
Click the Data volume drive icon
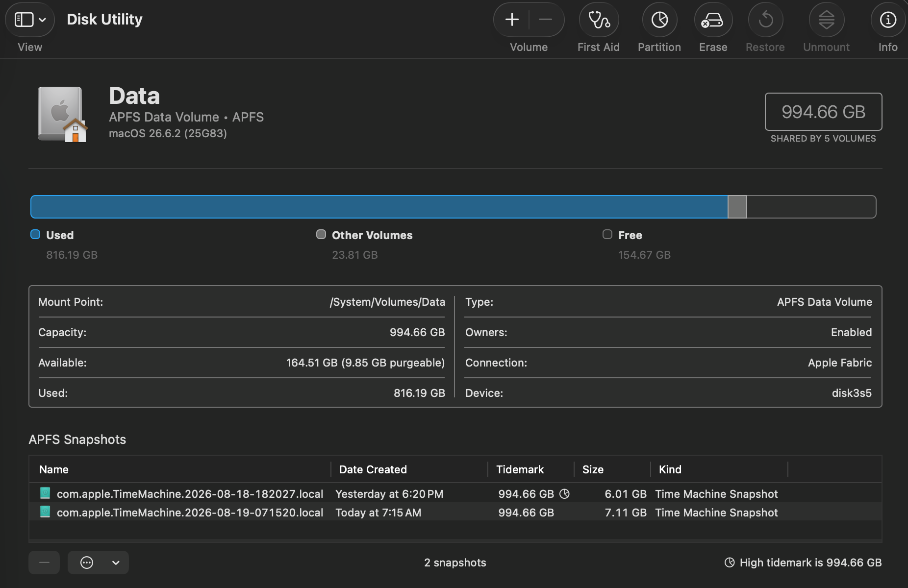62,115
